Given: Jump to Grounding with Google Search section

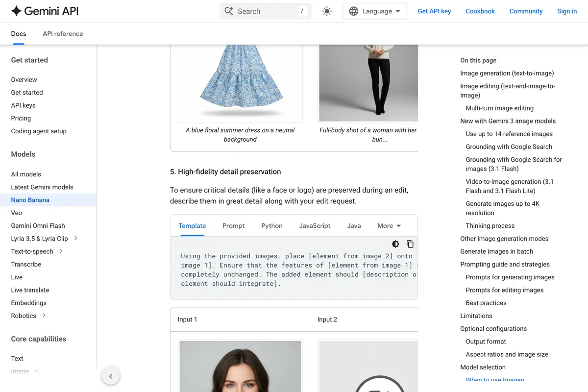Looking at the screenshot, I should coord(509,147).
